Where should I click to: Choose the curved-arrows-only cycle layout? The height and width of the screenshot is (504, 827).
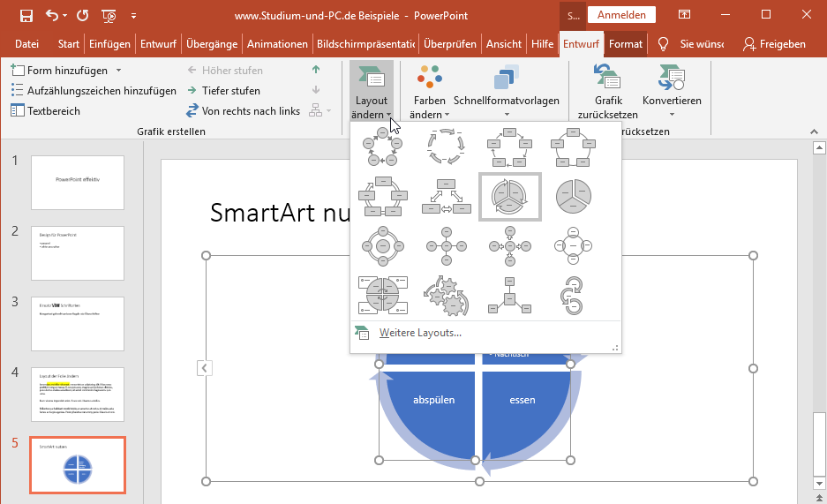(447, 147)
